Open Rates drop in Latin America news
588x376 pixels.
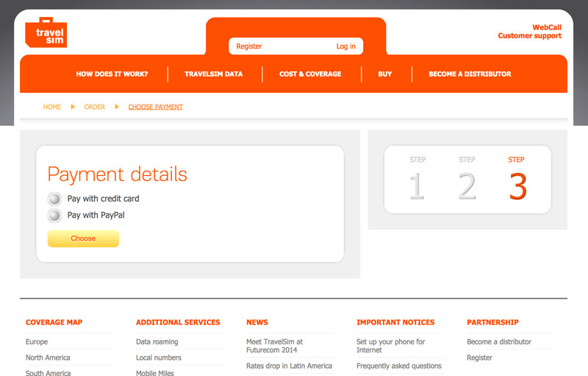click(289, 366)
